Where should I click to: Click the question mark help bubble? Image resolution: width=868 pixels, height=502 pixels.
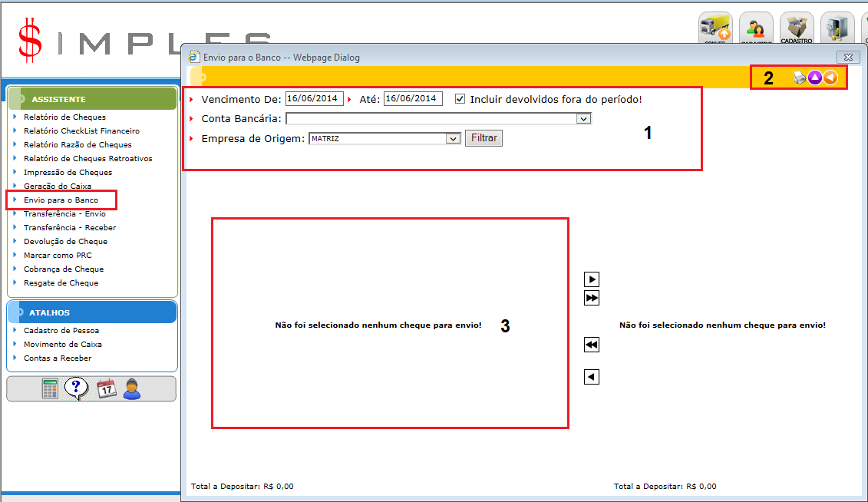click(x=76, y=388)
